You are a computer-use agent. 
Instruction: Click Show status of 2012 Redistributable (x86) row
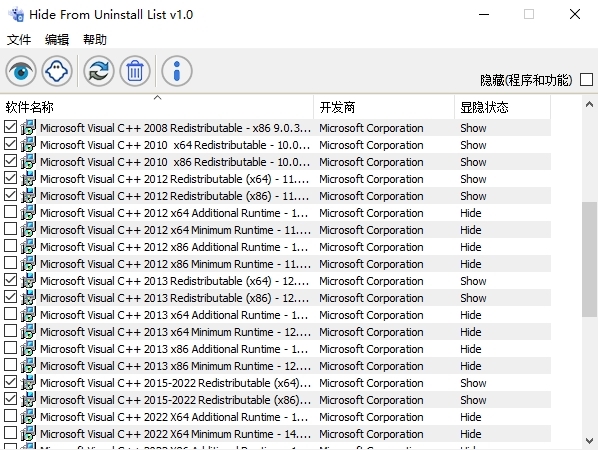473,196
